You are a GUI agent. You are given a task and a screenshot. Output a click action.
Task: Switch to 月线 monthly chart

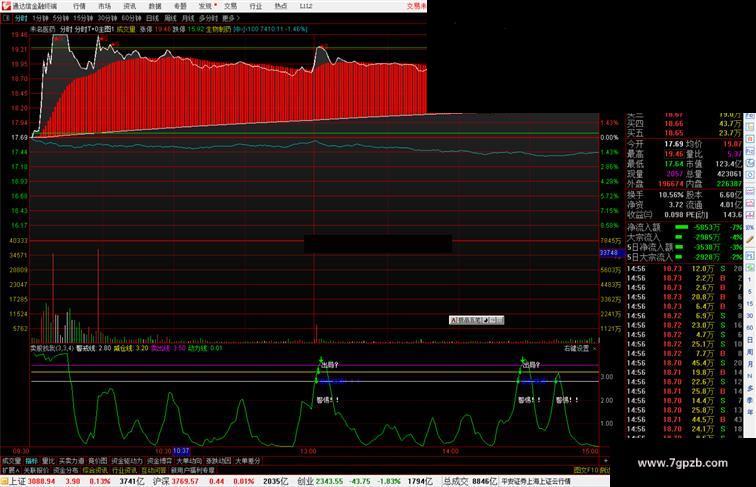188,18
